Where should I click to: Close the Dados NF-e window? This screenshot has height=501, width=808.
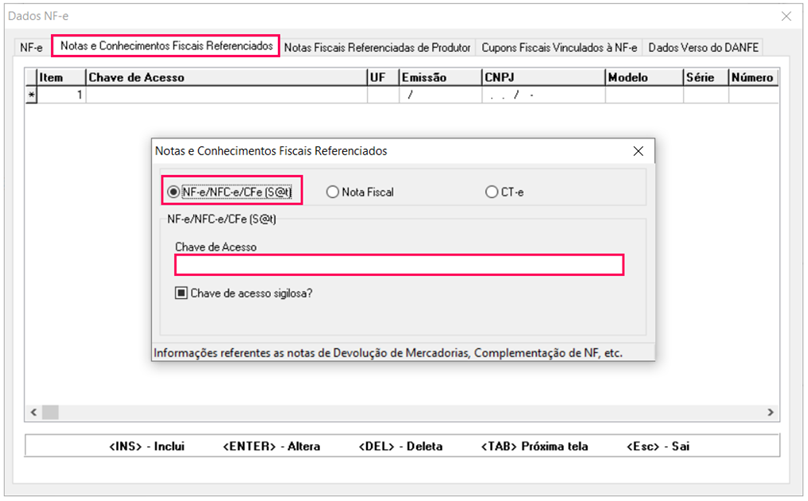click(x=783, y=16)
